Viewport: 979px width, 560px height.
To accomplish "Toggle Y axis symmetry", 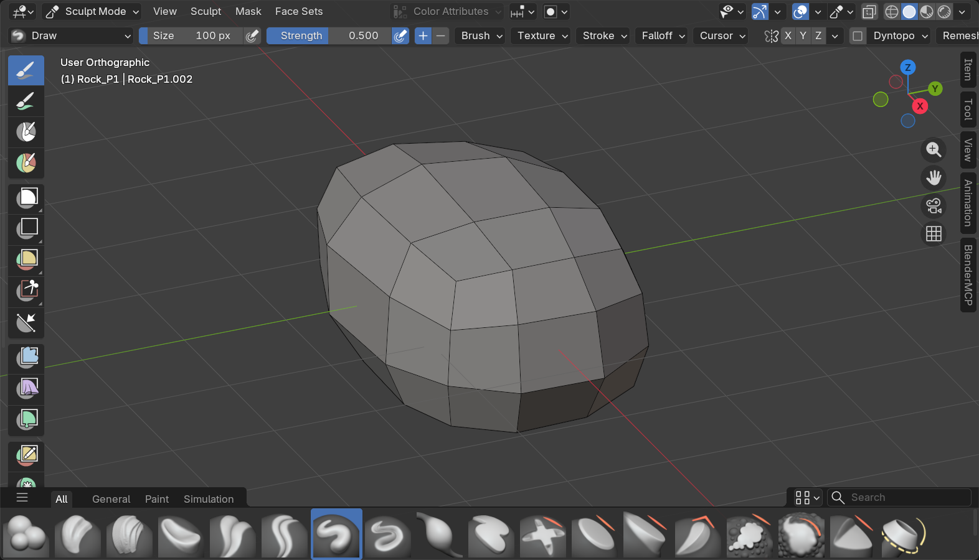I will (x=803, y=36).
